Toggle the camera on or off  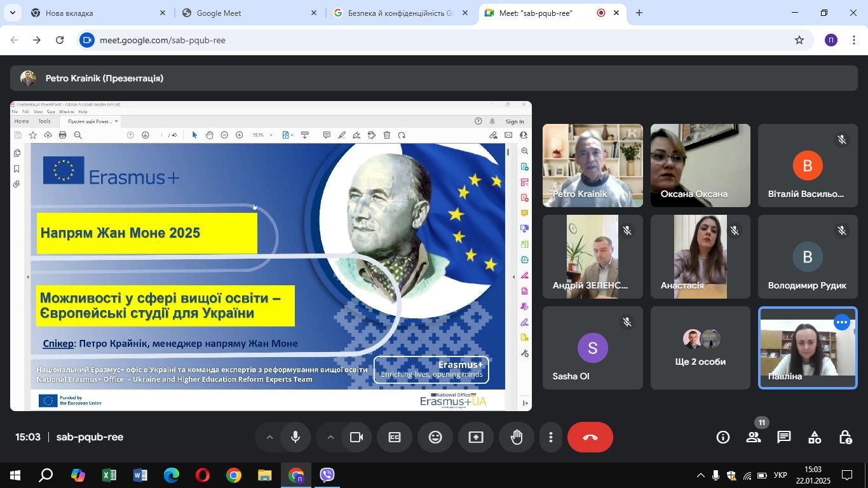click(x=356, y=437)
